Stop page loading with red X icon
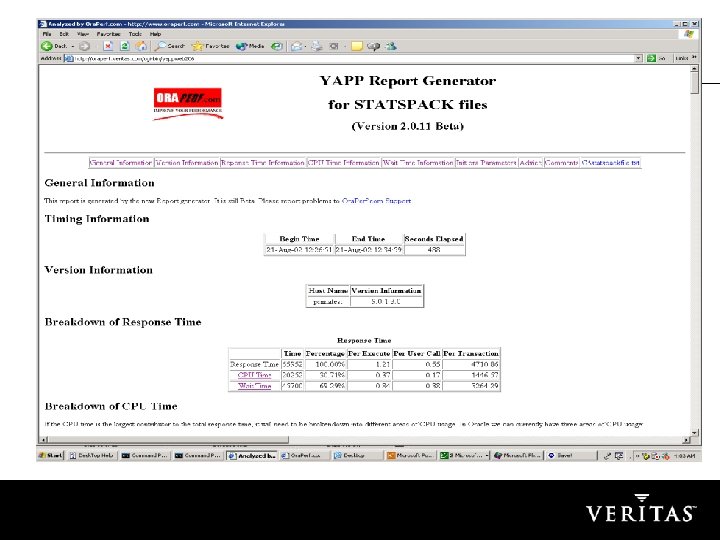720x540 pixels. [108, 46]
